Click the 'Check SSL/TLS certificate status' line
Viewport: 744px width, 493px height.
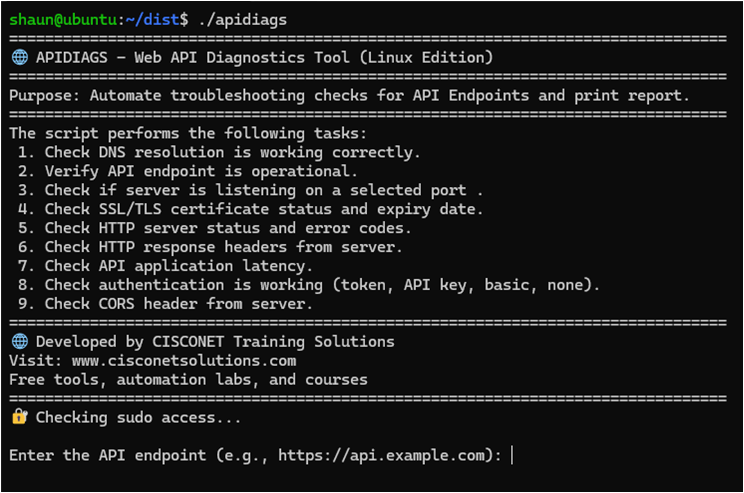[x=264, y=209]
